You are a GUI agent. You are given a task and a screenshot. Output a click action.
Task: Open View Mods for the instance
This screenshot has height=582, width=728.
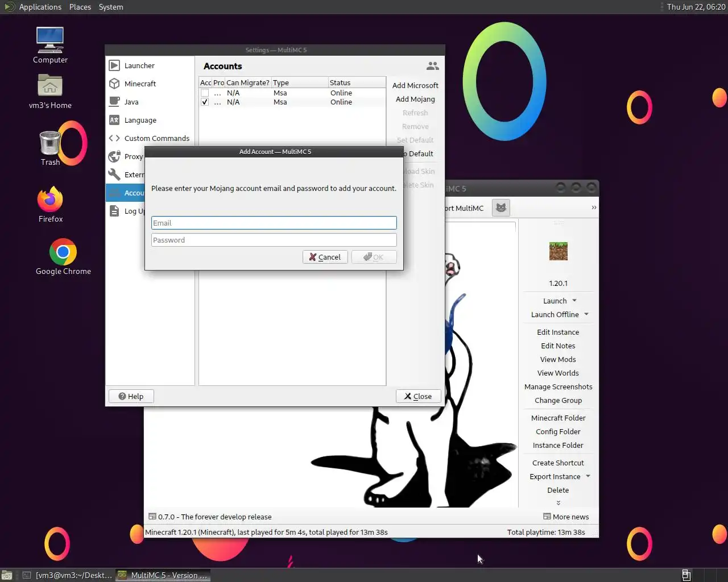[559, 359]
